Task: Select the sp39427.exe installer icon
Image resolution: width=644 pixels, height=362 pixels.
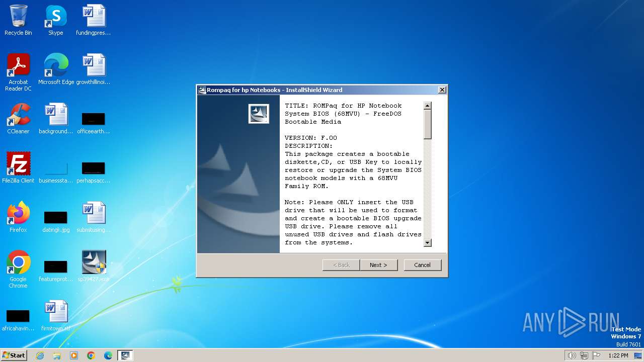Action: pyautogui.click(x=94, y=266)
